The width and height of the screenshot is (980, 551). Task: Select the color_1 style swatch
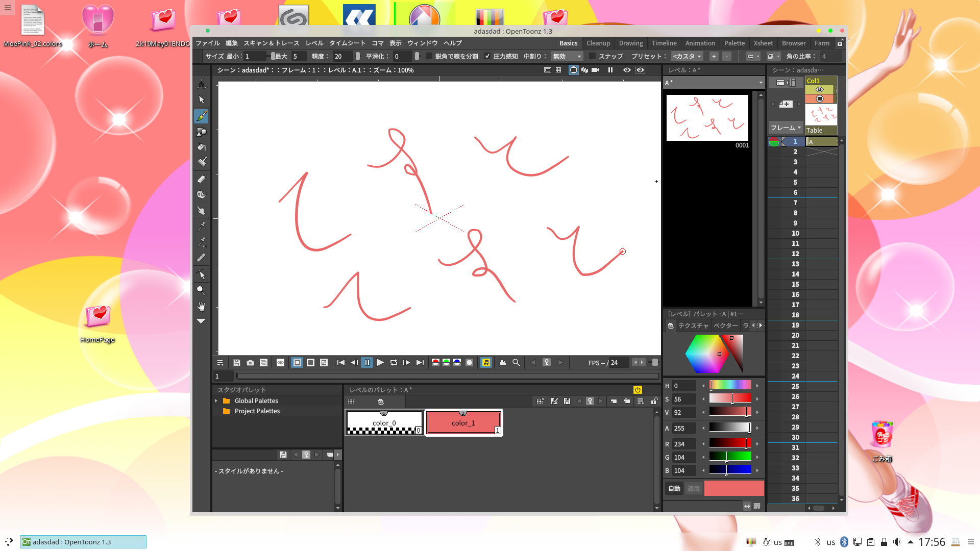[x=463, y=422]
